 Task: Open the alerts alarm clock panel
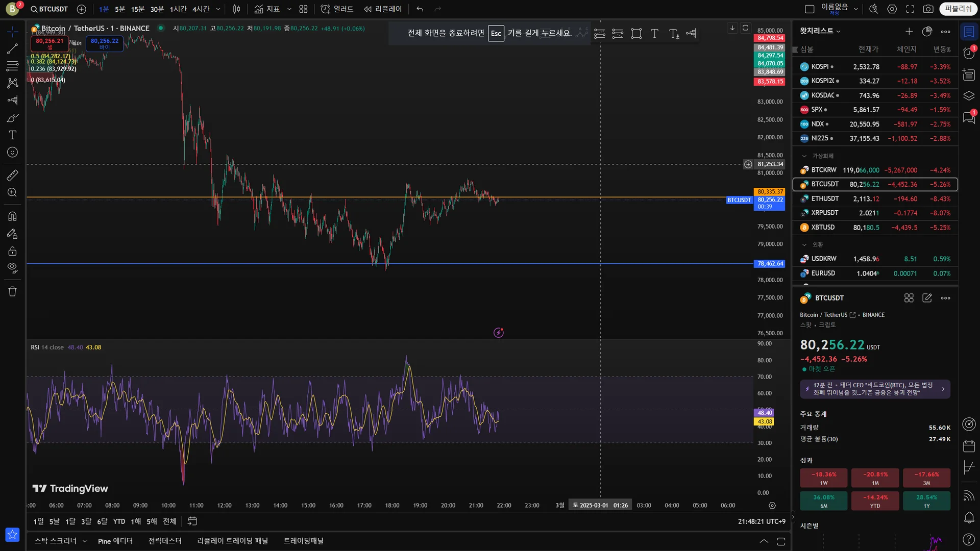click(x=969, y=53)
